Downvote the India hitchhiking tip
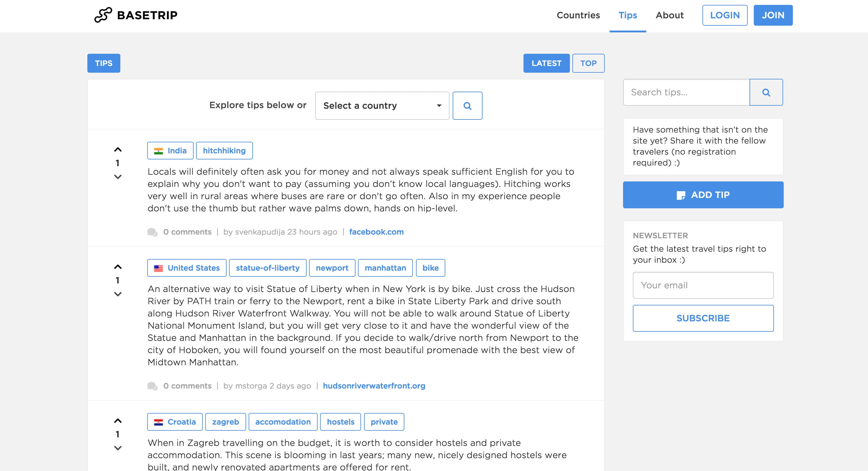868x471 pixels. click(x=118, y=177)
